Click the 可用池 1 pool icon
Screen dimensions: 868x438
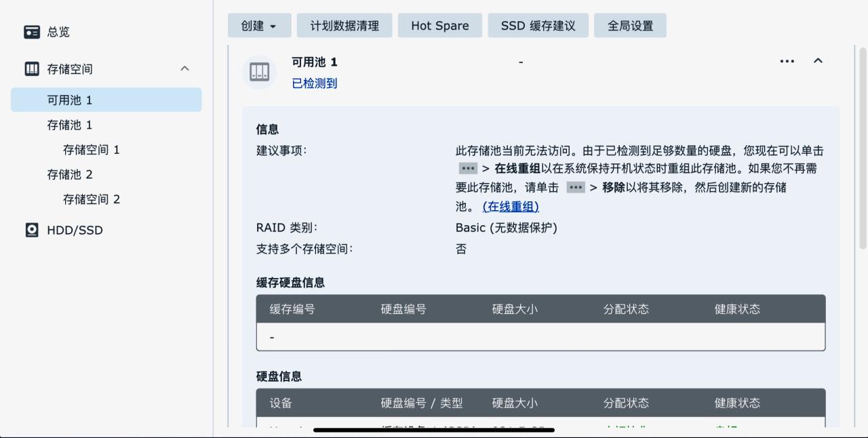(x=259, y=71)
